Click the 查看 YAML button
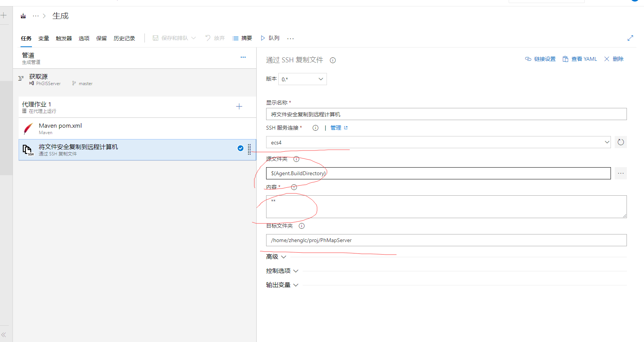The width and height of the screenshot is (644, 342). pos(580,59)
